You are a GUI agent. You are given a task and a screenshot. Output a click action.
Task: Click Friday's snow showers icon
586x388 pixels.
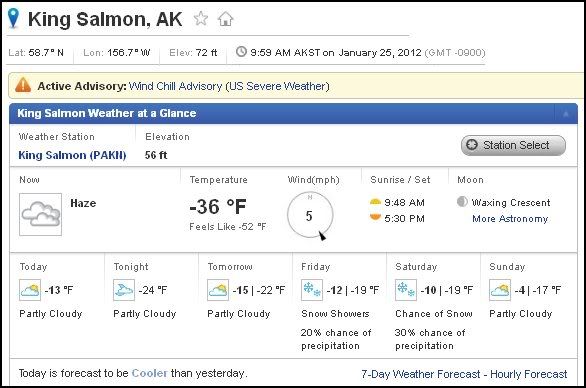(x=312, y=290)
